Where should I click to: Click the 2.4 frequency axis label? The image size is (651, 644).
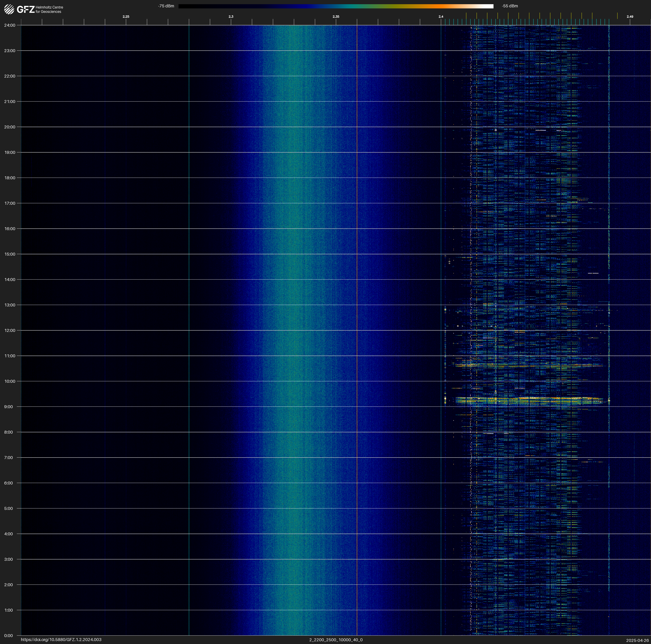click(x=441, y=17)
